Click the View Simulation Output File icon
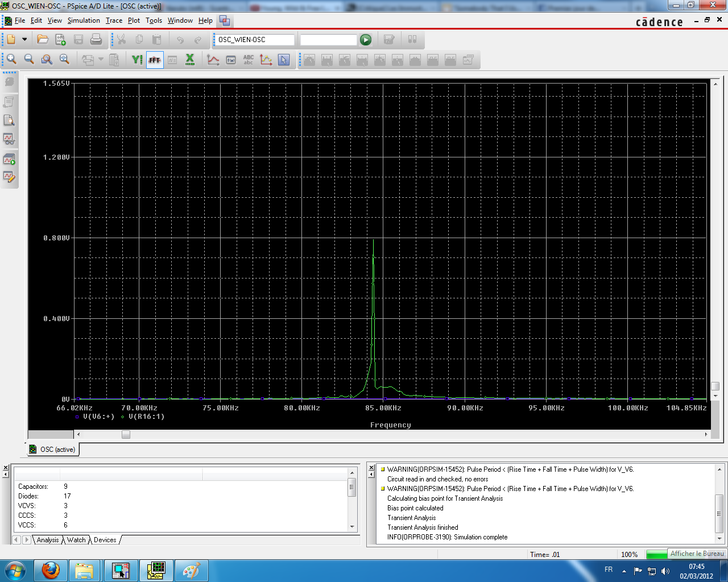The image size is (728, 582). 9,120
